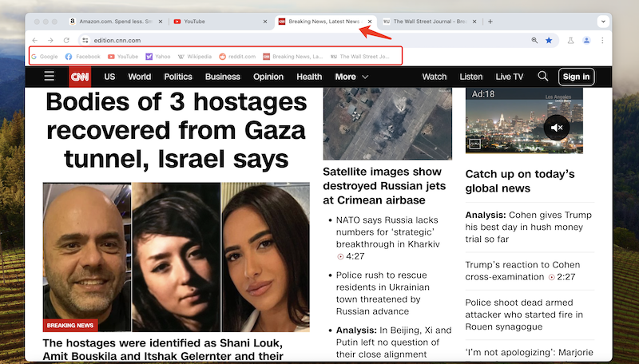Open the reddit.com bookmark
639x364 pixels.
click(x=237, y=57)
